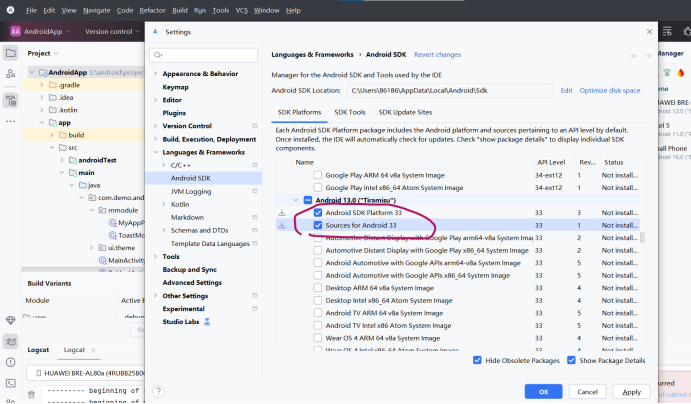
Task: Click the Apply button
Action: point(632,391)
